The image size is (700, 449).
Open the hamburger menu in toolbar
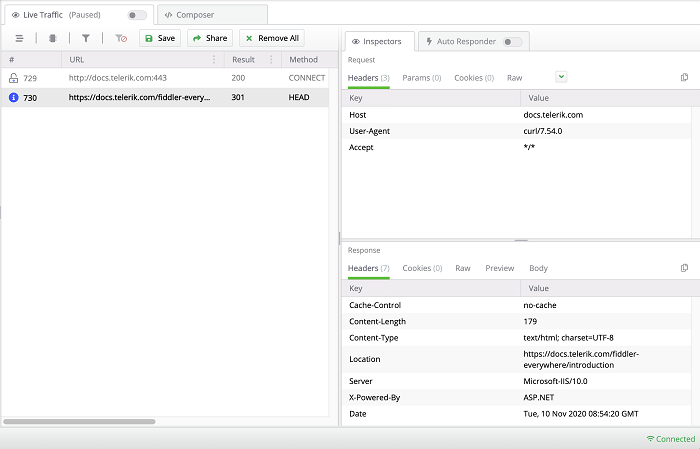click(x=19, y=38)
